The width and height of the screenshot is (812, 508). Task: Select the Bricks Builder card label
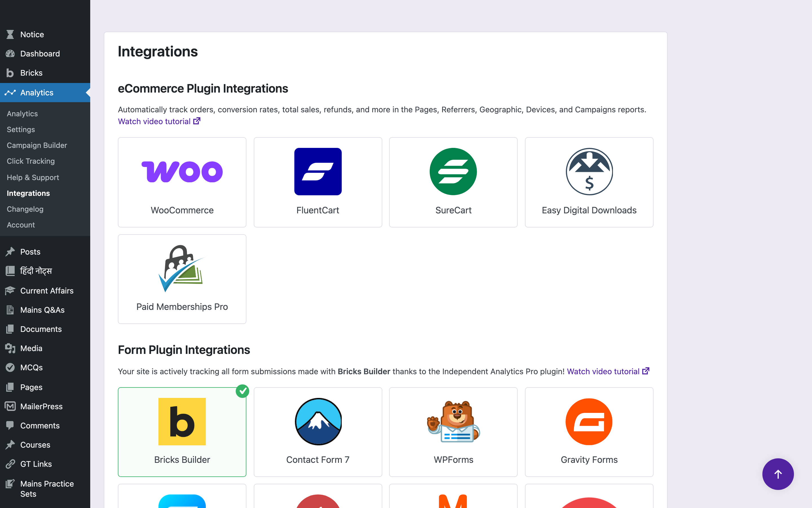[182, 459]
